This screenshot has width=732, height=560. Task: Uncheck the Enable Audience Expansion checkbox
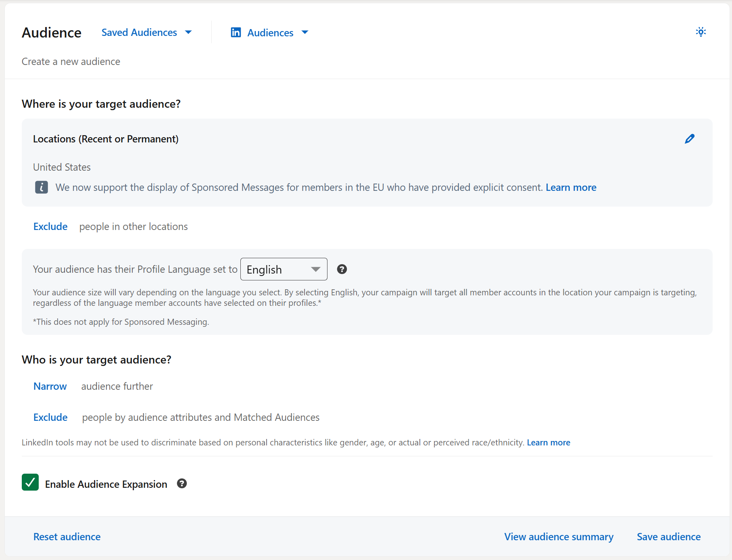(x=30, y=482)
